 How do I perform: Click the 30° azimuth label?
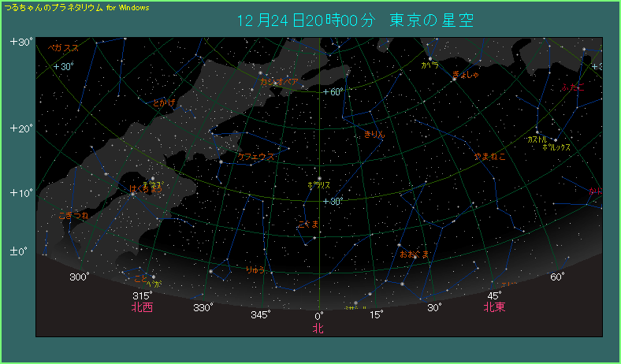coord(434,308)
